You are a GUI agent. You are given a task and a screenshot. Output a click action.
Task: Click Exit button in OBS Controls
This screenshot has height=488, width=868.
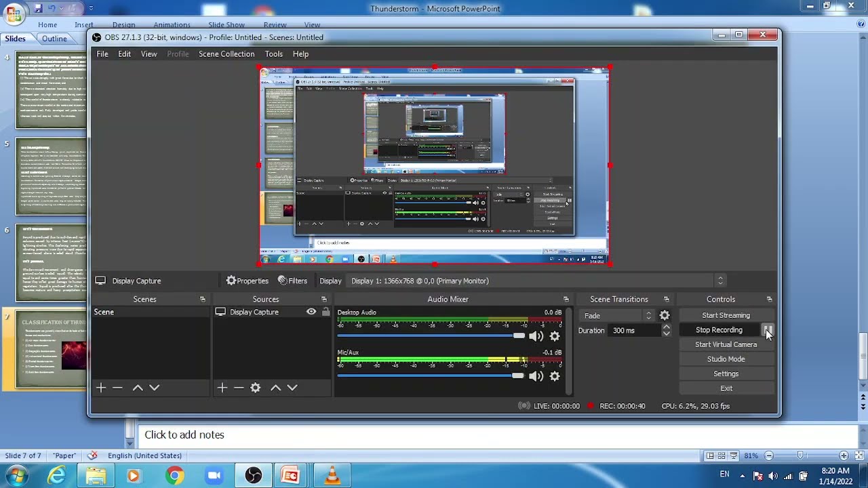pyautogui.click(x=726, y=388)
